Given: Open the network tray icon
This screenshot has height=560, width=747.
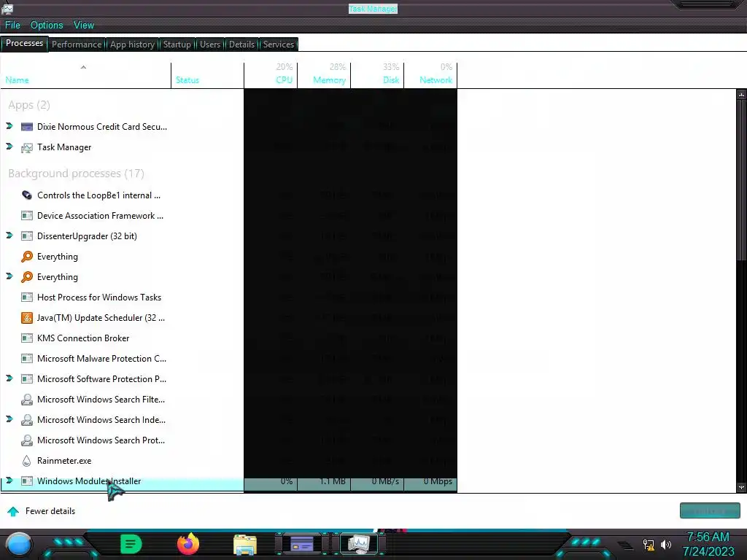Looking at the screenshot, I should click(649, 544).
